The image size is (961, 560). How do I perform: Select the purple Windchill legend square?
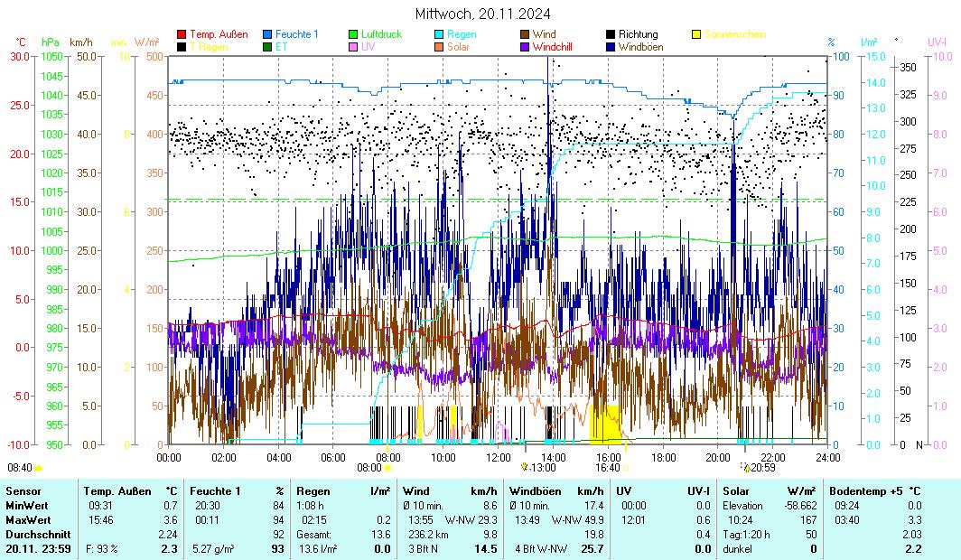point(525,46)
